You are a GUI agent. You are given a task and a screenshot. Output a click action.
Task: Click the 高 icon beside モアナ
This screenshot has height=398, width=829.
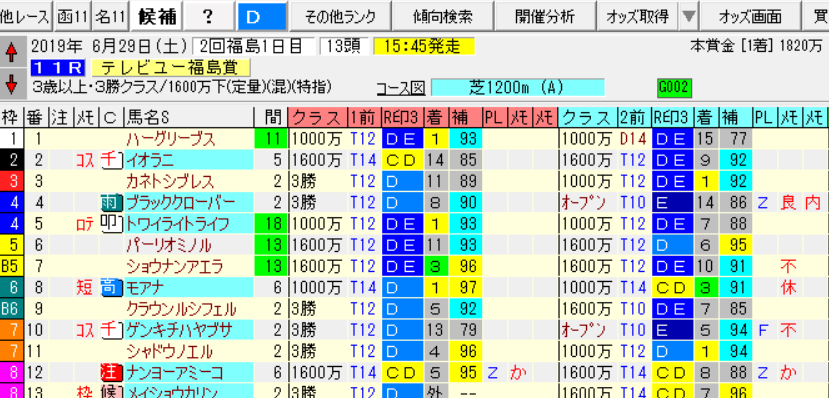coord(112,288)
